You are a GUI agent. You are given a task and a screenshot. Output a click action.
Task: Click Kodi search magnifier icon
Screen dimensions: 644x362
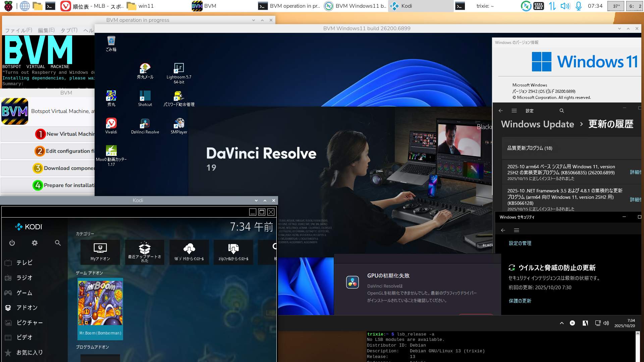(x=58, y=243)
